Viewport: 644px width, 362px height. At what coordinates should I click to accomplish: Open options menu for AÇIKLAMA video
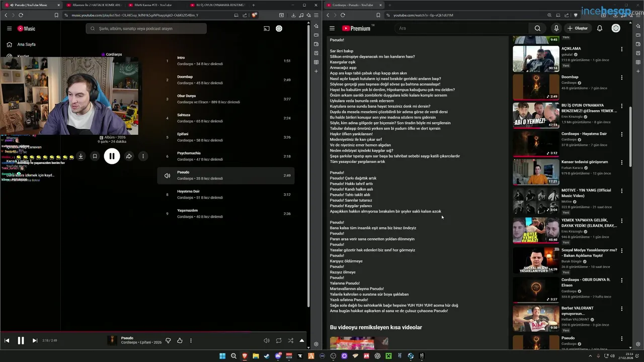pos(622,49)
